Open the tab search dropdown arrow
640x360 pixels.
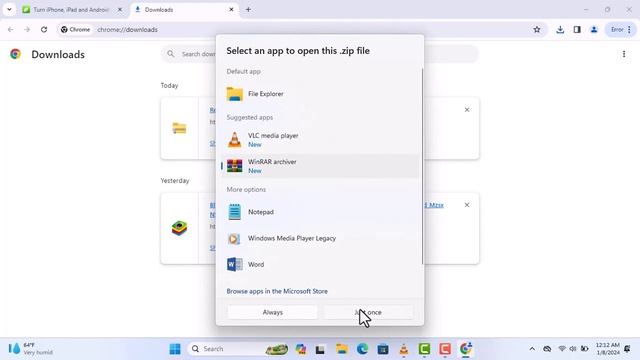9,9
